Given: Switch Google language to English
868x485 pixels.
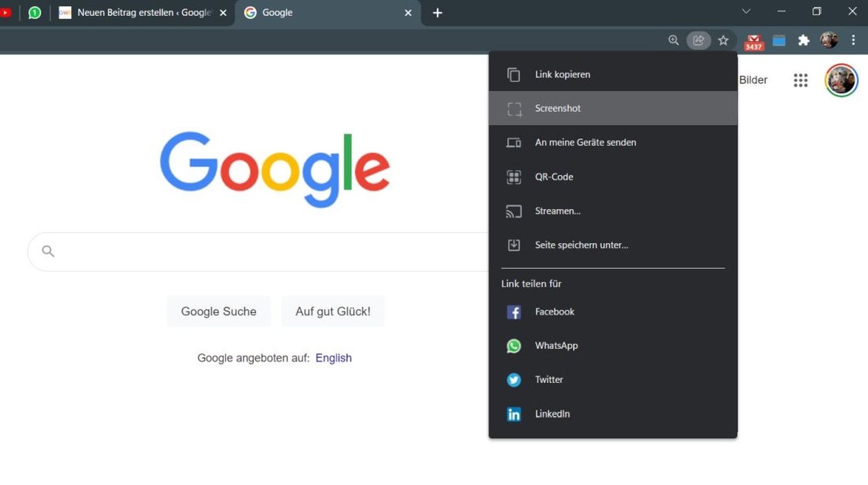Looking at the screenshot, I should [x=333, y=358].
